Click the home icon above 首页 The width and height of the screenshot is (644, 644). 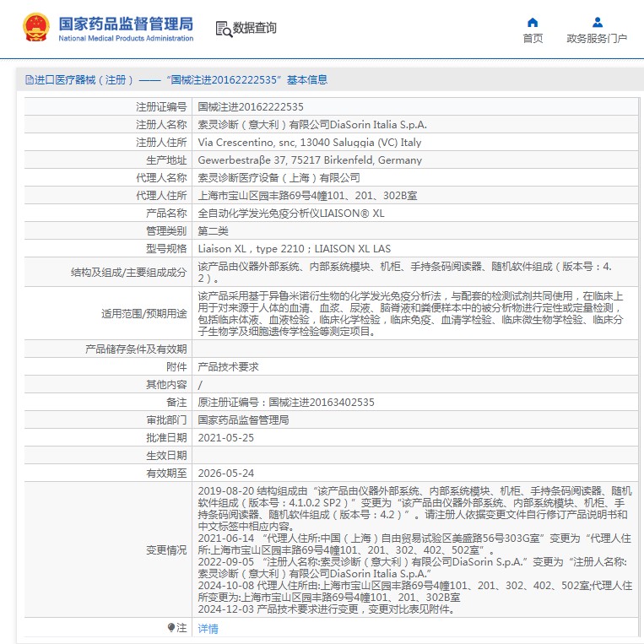(533, 22)
